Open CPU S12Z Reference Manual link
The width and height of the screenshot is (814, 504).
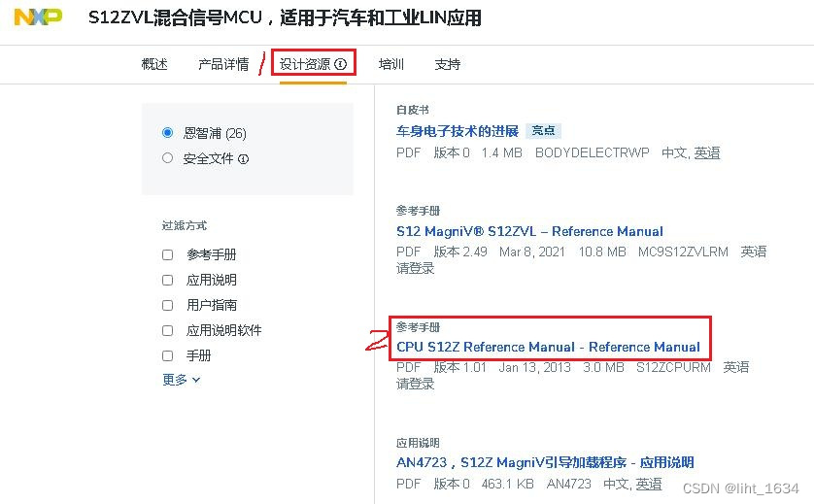[548, 347]
